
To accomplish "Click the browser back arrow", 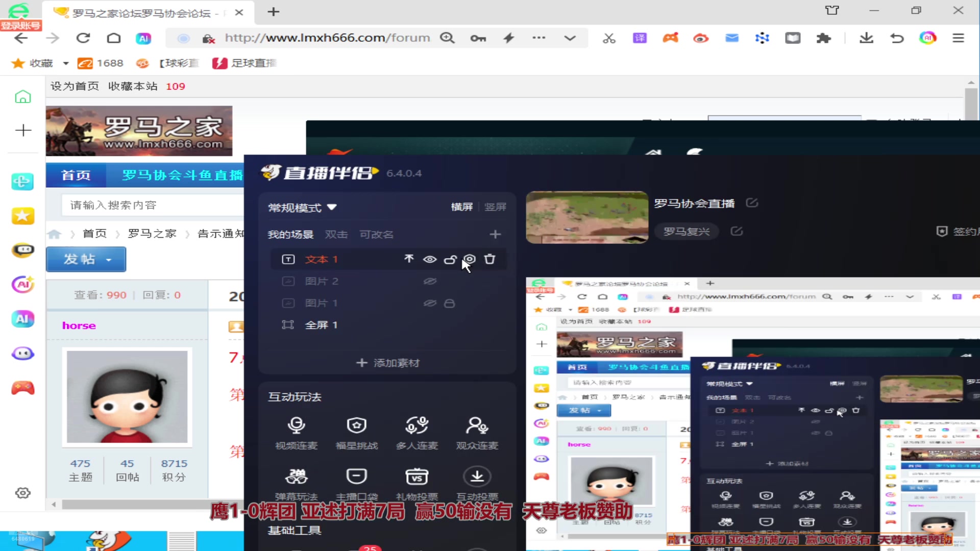I will [21, 38].
